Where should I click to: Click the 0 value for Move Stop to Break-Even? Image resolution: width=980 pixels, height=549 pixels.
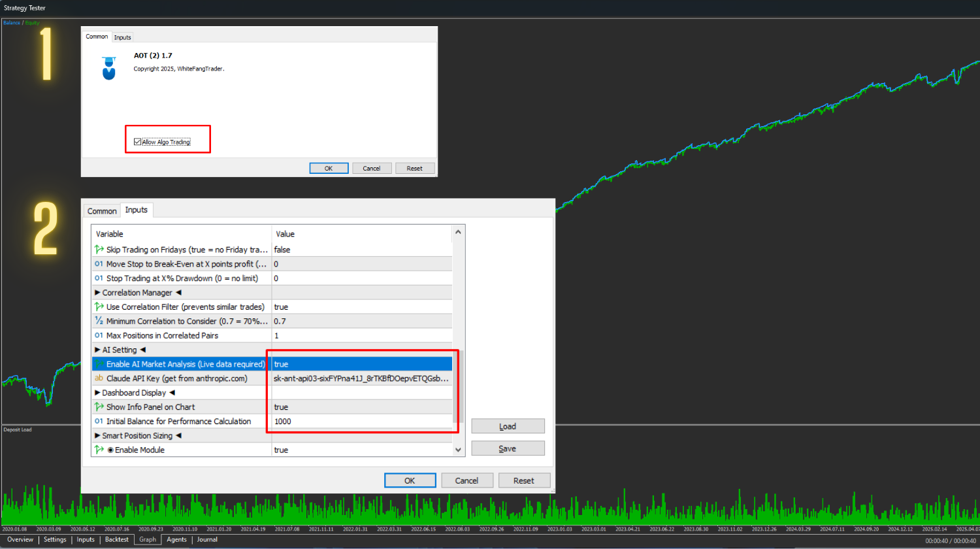pos(362,264)
